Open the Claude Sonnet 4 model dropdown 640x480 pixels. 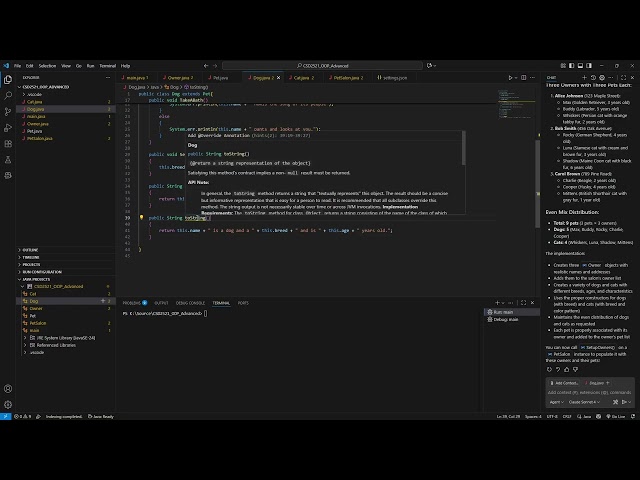click(x=584, y=402)
